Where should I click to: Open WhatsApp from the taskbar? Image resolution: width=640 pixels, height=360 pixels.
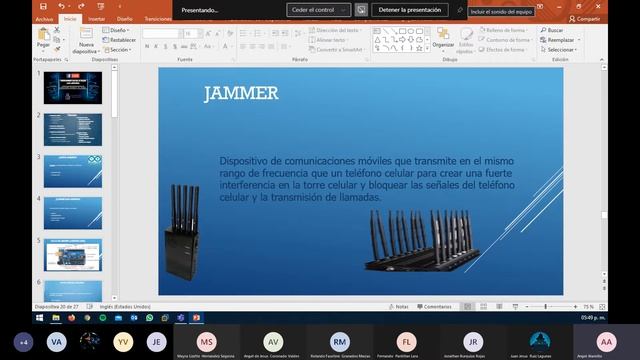pos(149,318)
